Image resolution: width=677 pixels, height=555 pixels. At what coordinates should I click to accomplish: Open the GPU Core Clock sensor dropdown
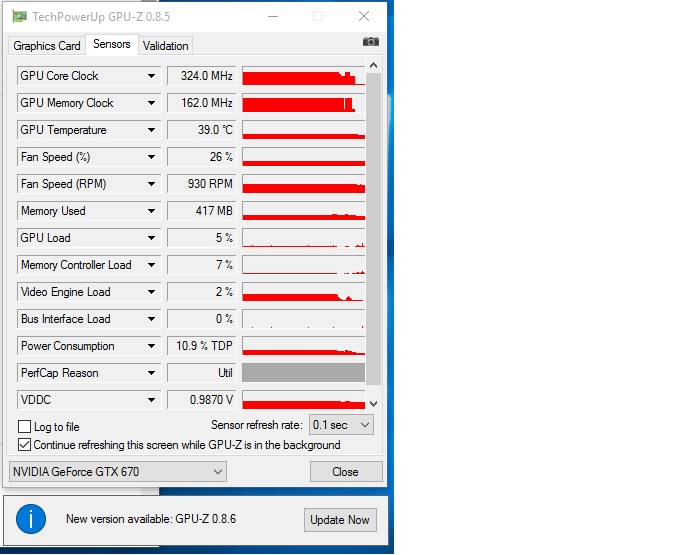[x=89, y=76]
